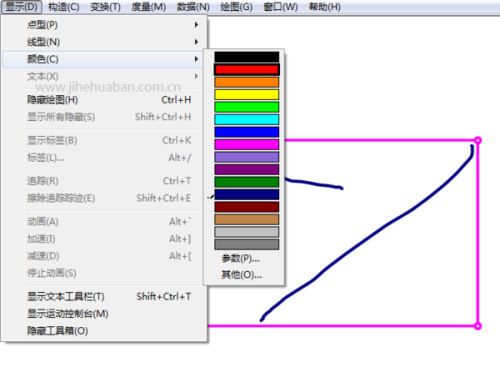Open 参数(P)... color option
Viewport: 500px width, 367px height.
[241, 258]
